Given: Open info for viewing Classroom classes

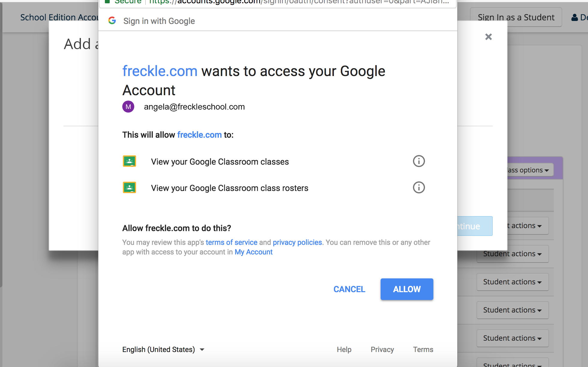Looking at the screenshot, I should point(419,161).
